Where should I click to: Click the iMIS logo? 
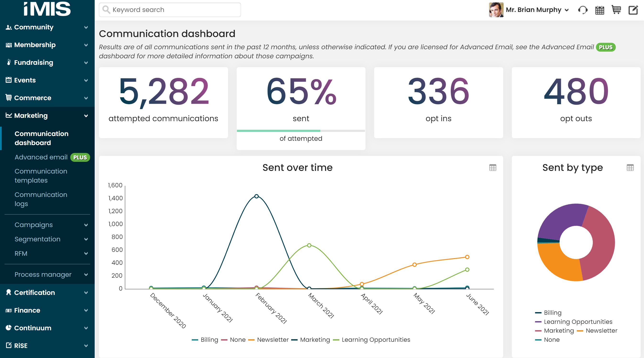[x=47, y=9]
